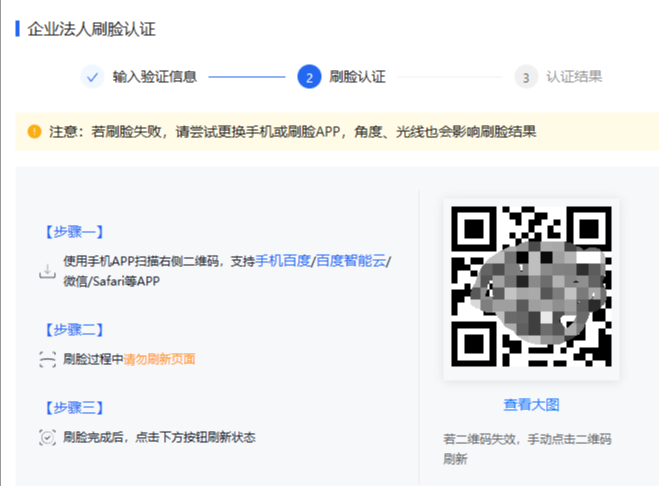
Task: Click step 3 circle for 认证结果
Action: click(x=526, y=77)
